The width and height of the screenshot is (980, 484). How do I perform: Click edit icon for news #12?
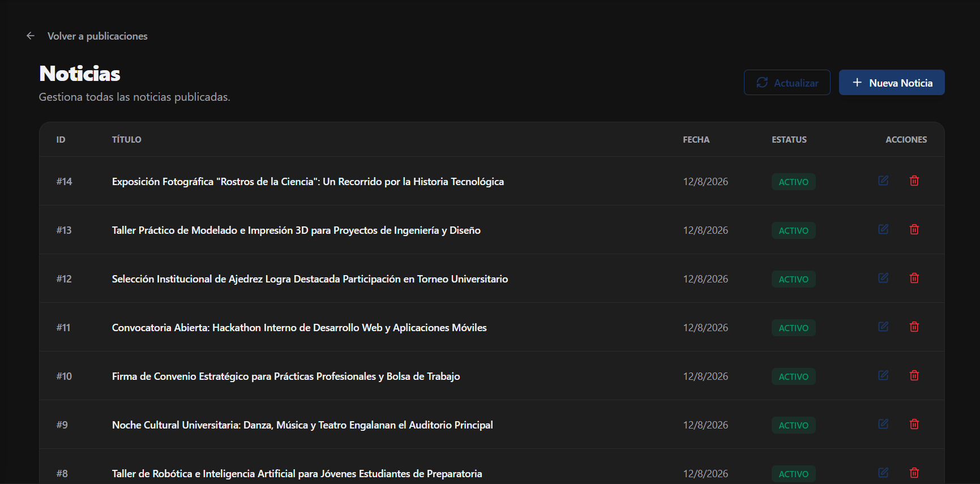883,278
